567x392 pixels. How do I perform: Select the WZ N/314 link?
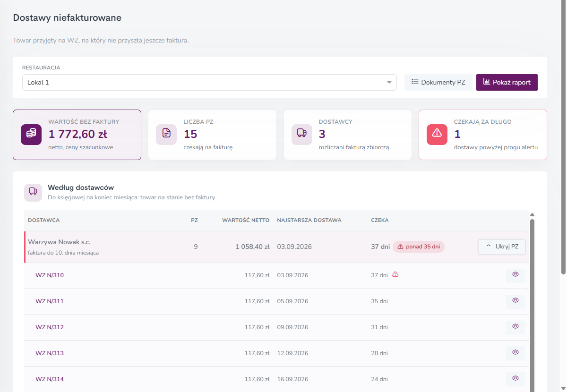[x=50, y=379]
